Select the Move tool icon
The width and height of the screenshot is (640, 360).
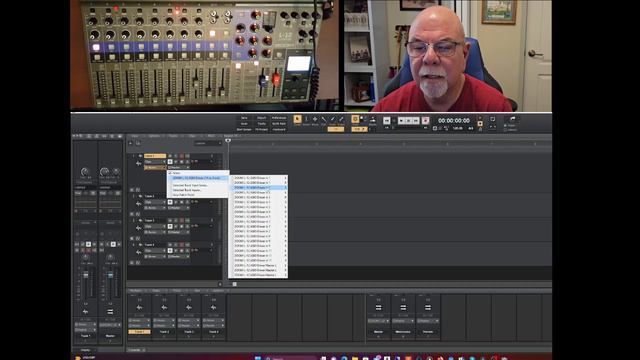[x=315, y=120]
